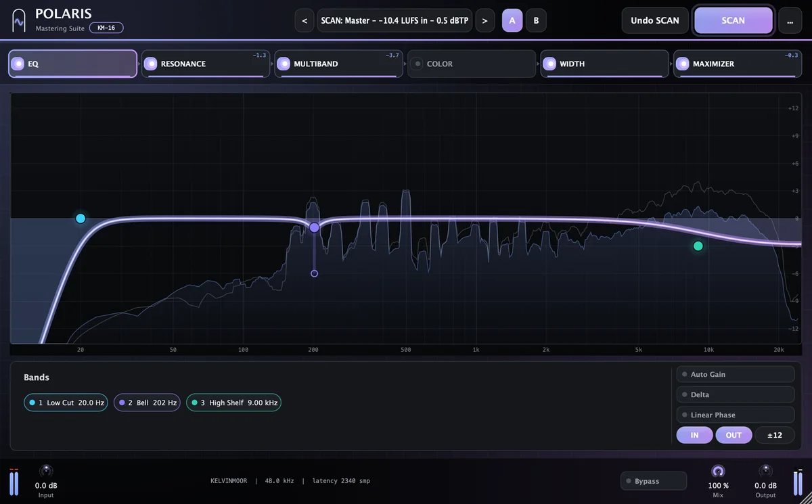Open the EQ module tab

pyautogui.click(x=73, y=64)
